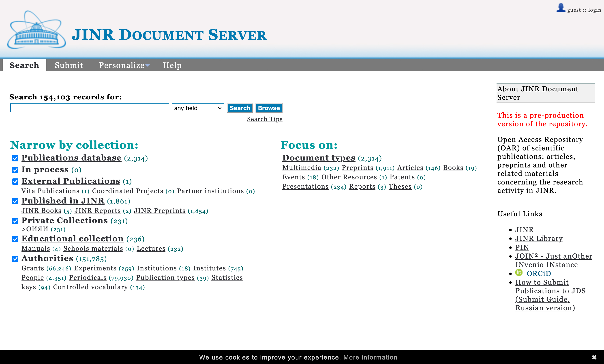This screenshot has width=604, height=364.
Task: Click the guest user avatar icon
Action: click(561, 7)
